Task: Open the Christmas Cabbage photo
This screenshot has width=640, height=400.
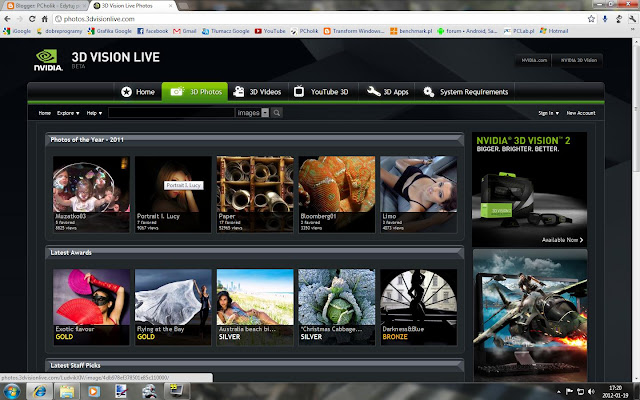Action: (337, 307)
